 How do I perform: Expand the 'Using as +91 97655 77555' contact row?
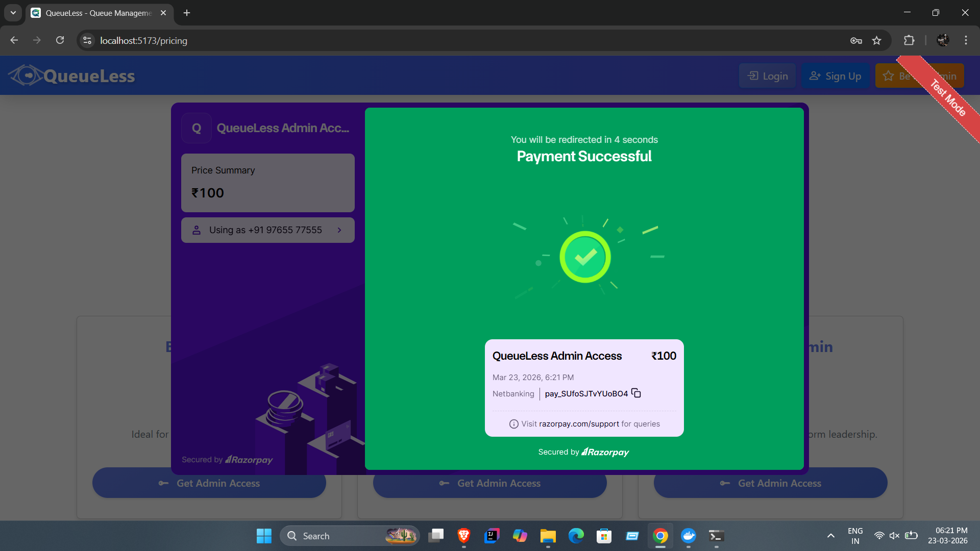click(x=268, y=230)
